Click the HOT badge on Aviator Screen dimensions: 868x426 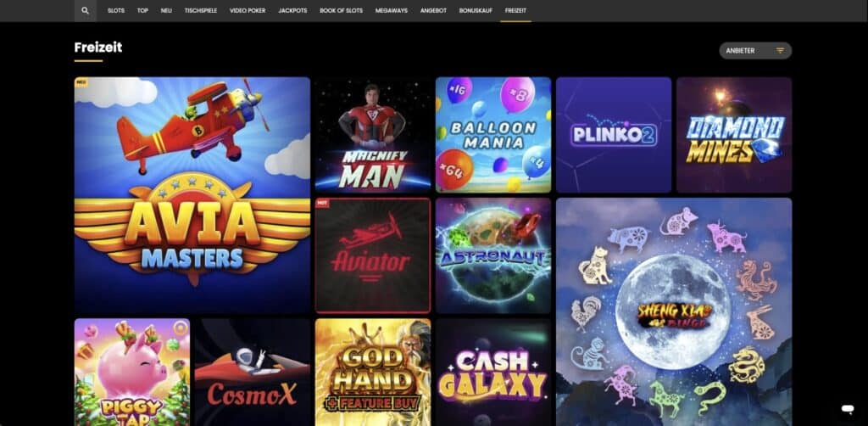(322, 204)
